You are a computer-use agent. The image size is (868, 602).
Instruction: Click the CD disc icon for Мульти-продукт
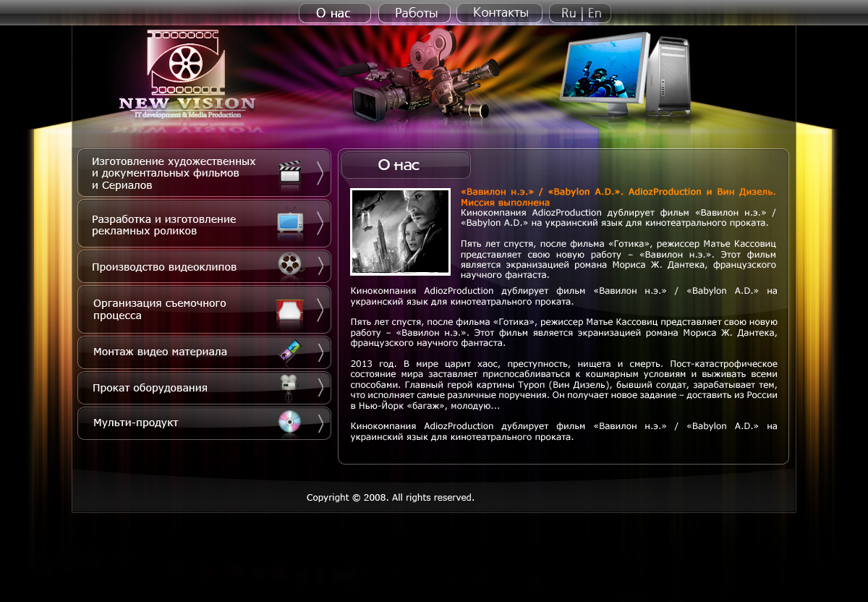click(x=289, y=423)
